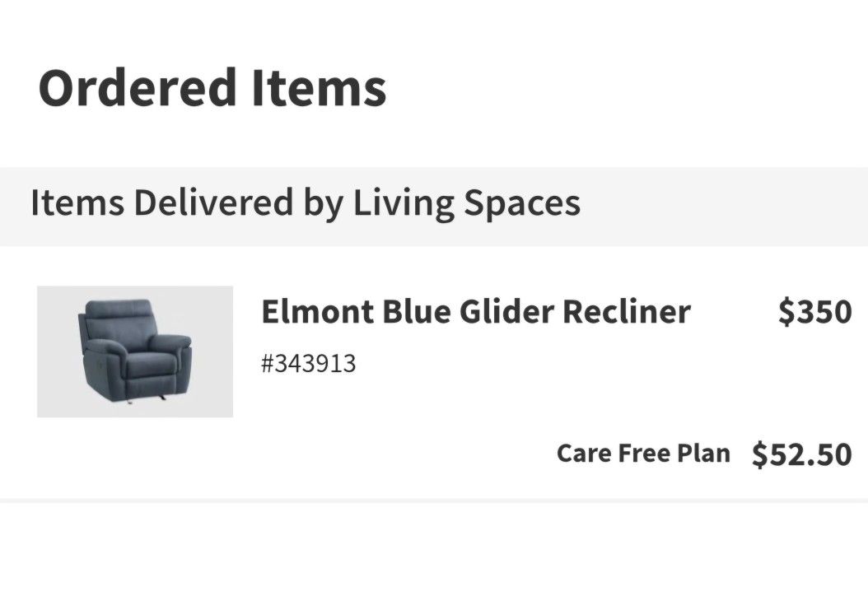Click the word 'Ordered' in page heading

[137, 88]
